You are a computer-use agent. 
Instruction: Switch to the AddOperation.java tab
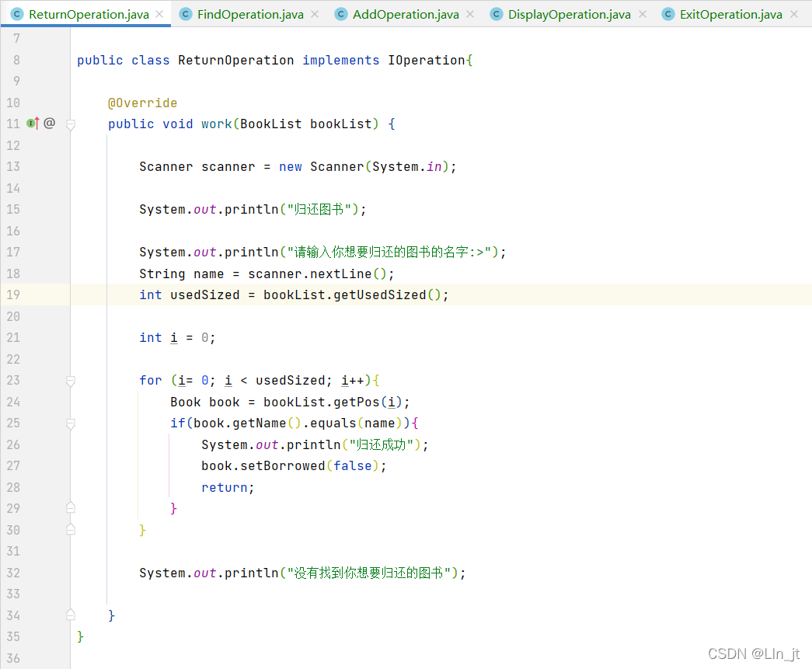pos(406,15)
